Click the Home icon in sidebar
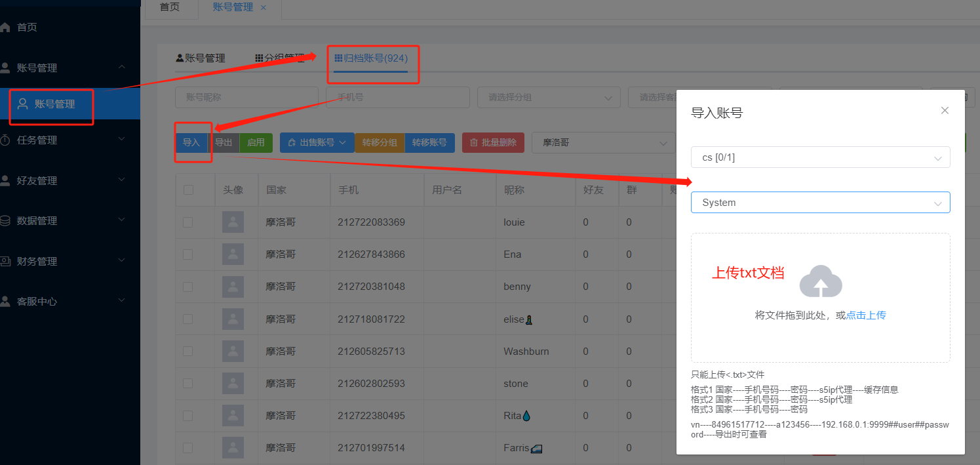The width and height of the screenshot is (980, 465). (x=5, y=28)
